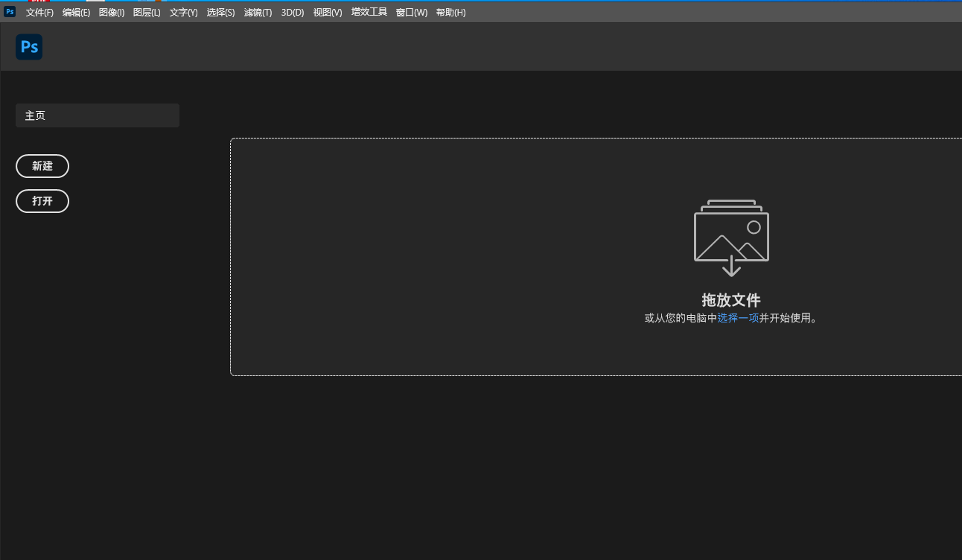The width and height of the screenshot is (962, 560).
Task: Open the 文件(F) menu
Action: click(39, 13)
